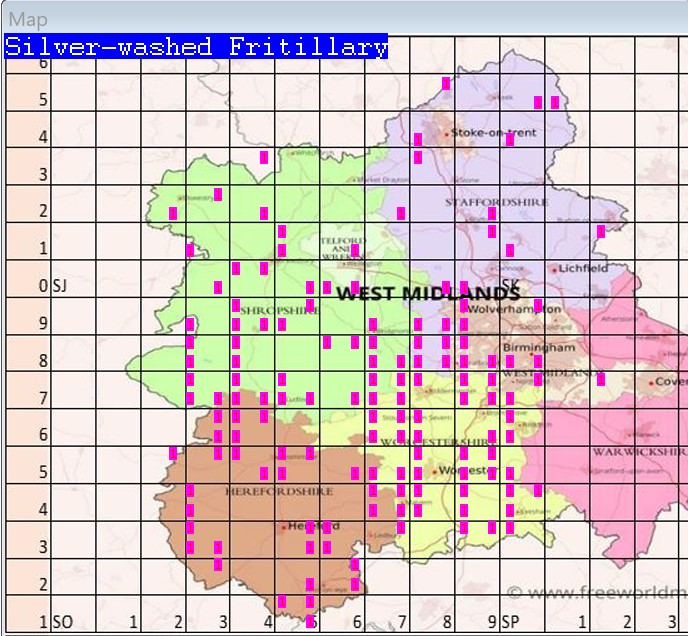Click the STAFFORDSHIRE county label
Image resolution: width=688 pixels, height=636 pixels.
pos(496,202)
